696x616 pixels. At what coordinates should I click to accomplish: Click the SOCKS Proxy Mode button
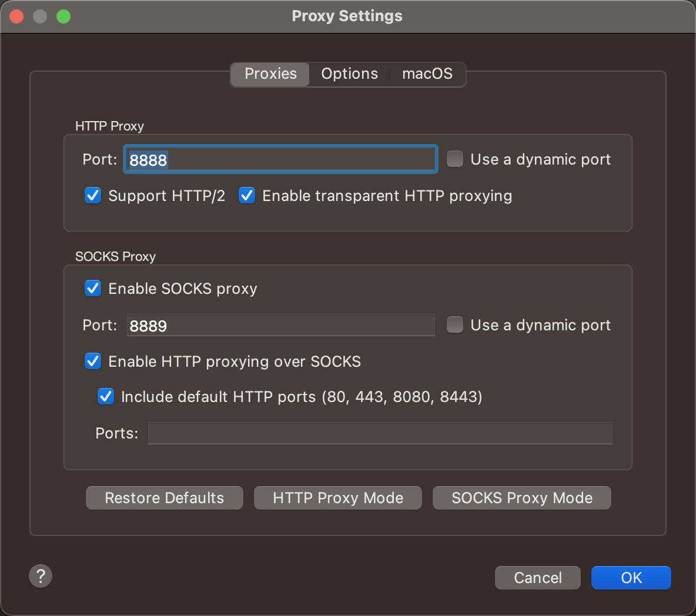coord(521,498)
